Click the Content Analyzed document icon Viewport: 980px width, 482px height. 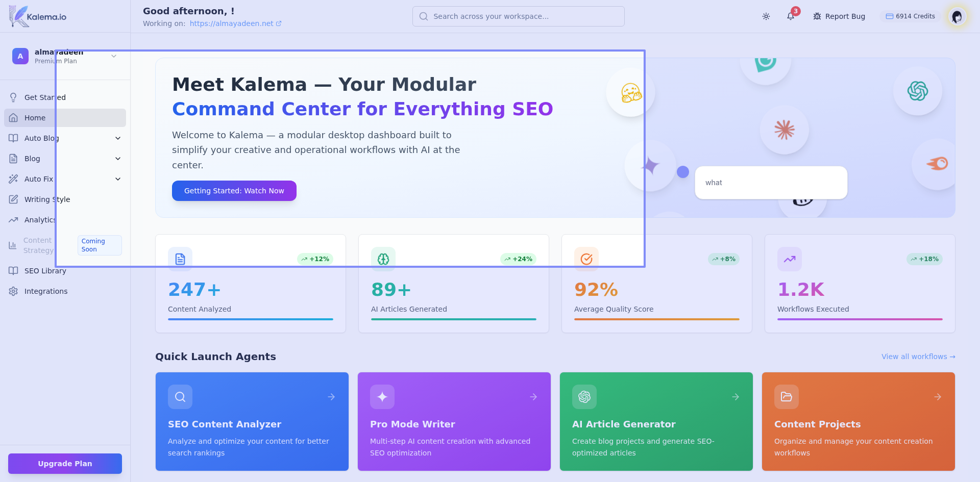(x=180, y=259)
